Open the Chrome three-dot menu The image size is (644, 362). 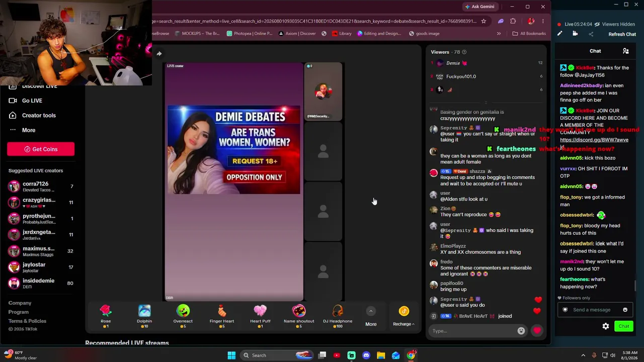[543, 21]
